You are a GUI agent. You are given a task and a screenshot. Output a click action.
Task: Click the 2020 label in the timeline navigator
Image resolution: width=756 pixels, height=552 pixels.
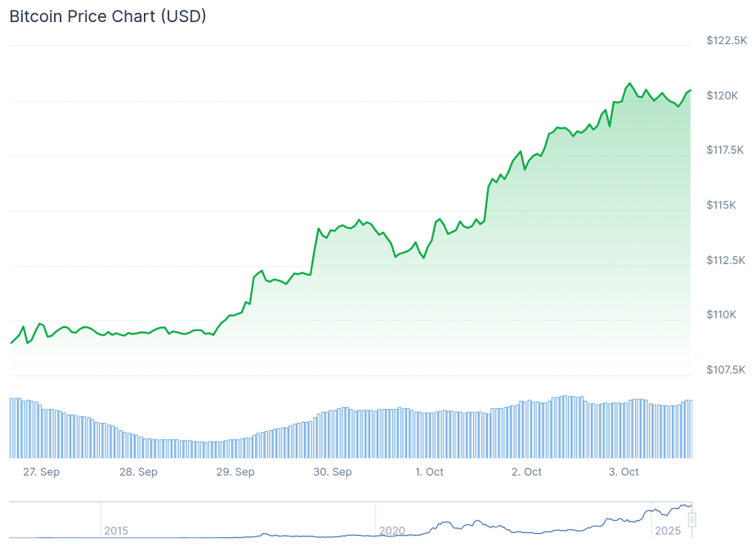(391, 531)
